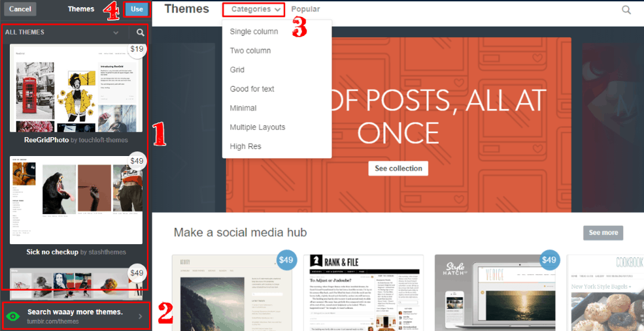
Task: Click the $49 badge on Style Hatch theme
Action: pos(549,260)
